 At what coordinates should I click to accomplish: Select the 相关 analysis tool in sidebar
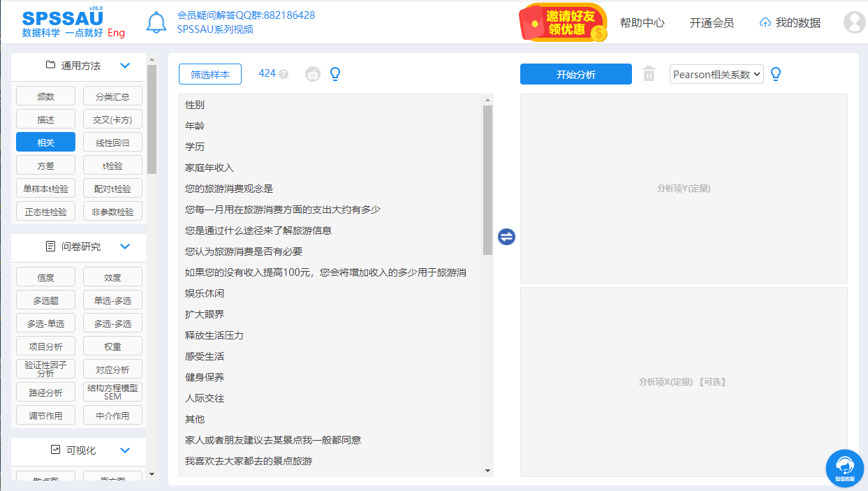(45, 142)
